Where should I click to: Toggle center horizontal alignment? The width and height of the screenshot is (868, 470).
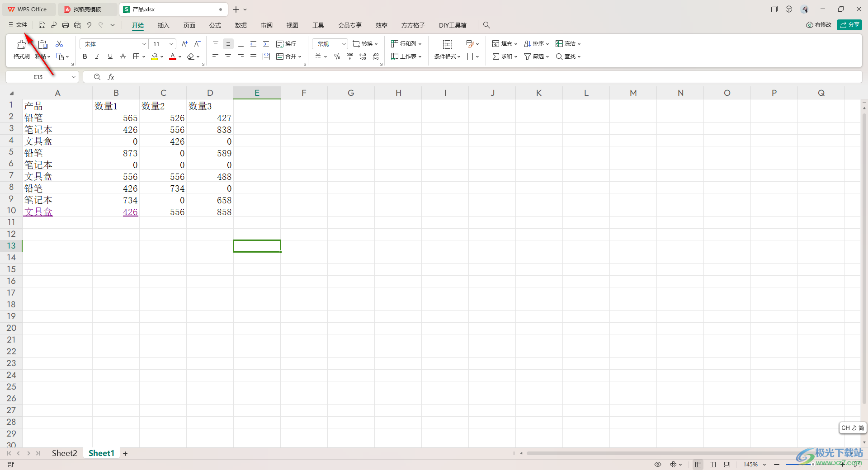228,56
